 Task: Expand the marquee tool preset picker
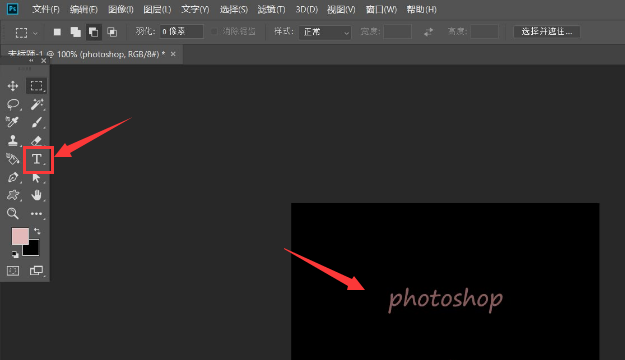coord(27,32)
